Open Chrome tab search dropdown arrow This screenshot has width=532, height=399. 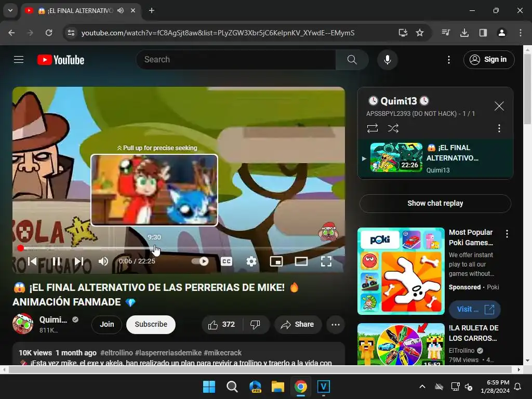[10, 10]
